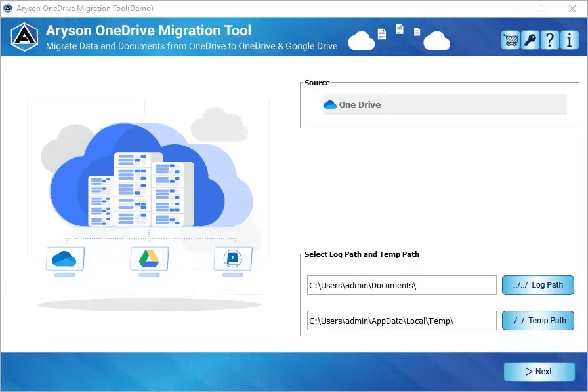
Task: View About via the info icon
Action: click(x=569, y=40)
